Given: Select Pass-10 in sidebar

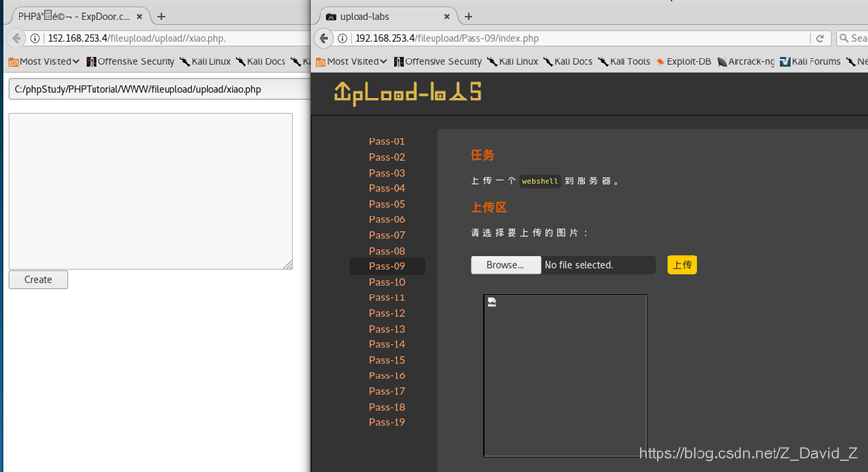Looking at the screenshot, I should [387, 282].
